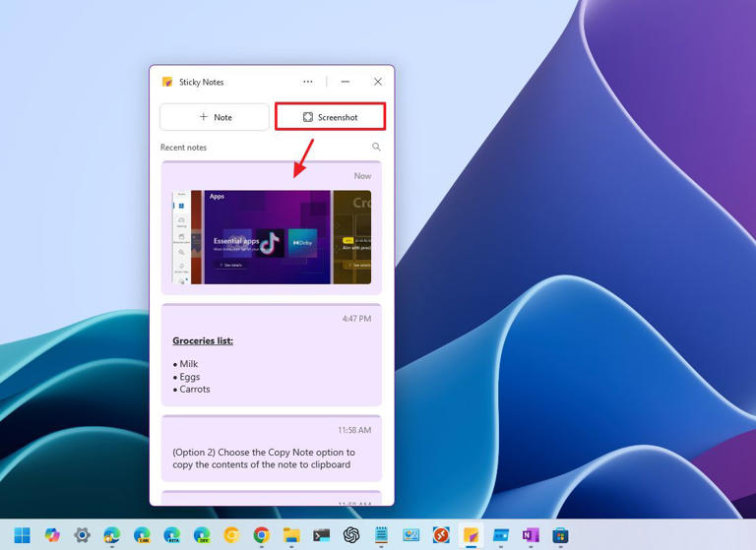Open the screenshot note thumbnail
This screenshot has width=756, height=550.
click(x=272, y=237)
